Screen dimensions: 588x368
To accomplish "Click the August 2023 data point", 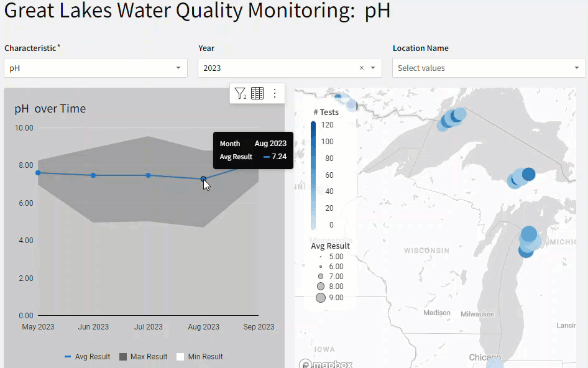I will 203,179.
